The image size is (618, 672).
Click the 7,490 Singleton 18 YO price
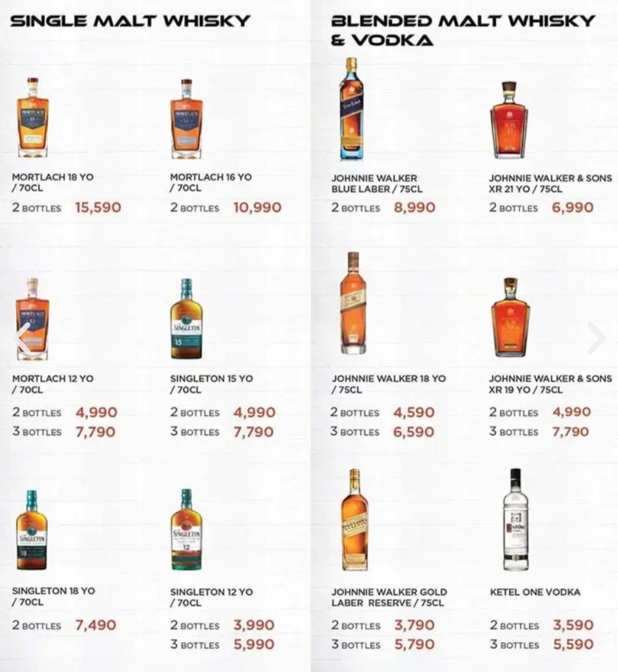pyautogui.click(x=96, y=625)
